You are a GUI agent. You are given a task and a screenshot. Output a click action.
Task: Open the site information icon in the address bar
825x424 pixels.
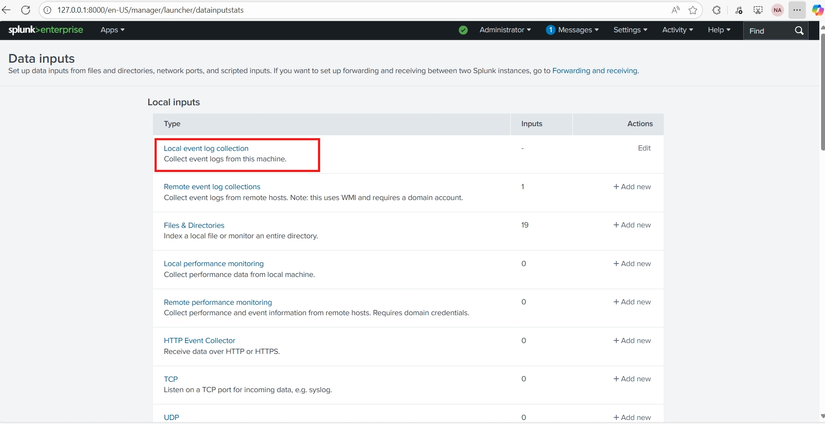[47, 10]
